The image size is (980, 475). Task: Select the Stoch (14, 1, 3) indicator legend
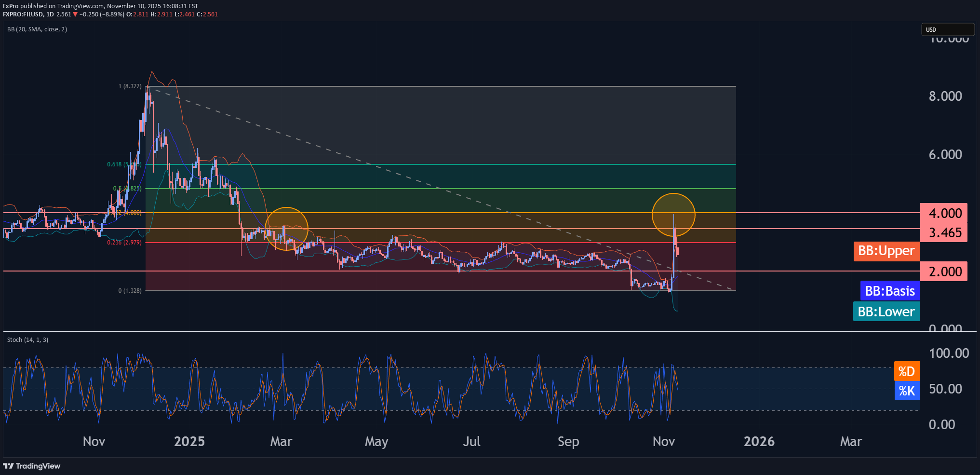click(27, 340)
